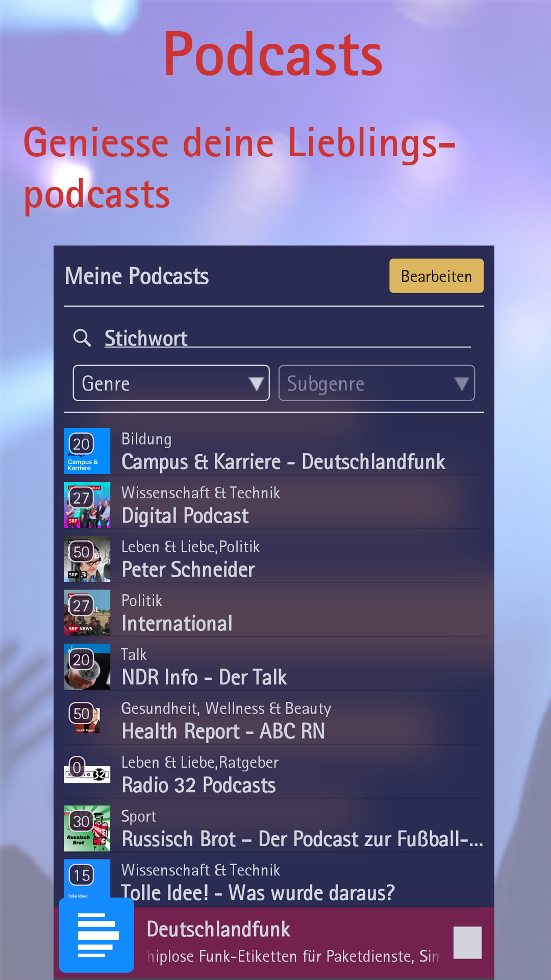Viewport: 551px width, 980px height.
Task: Tap the Russisch Brot cover icon
Action: point(87,828)
